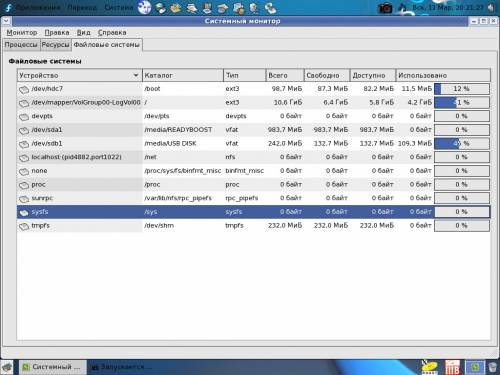Open the Переход menu in top panel
Image resolution: width=500 pixels, height=375 pixels.
tap(82, 7)
